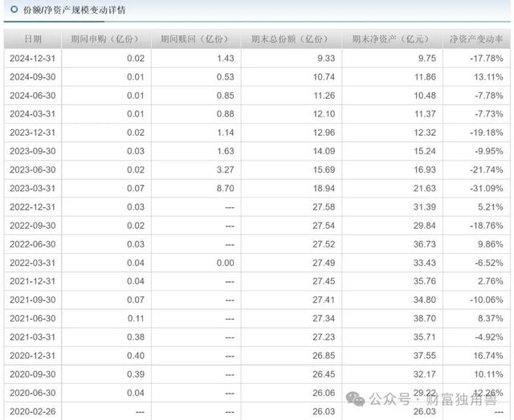Click the 日期 column header
Image resolution: width=514 pixels, height=420 pixels.
coord(33,39)
